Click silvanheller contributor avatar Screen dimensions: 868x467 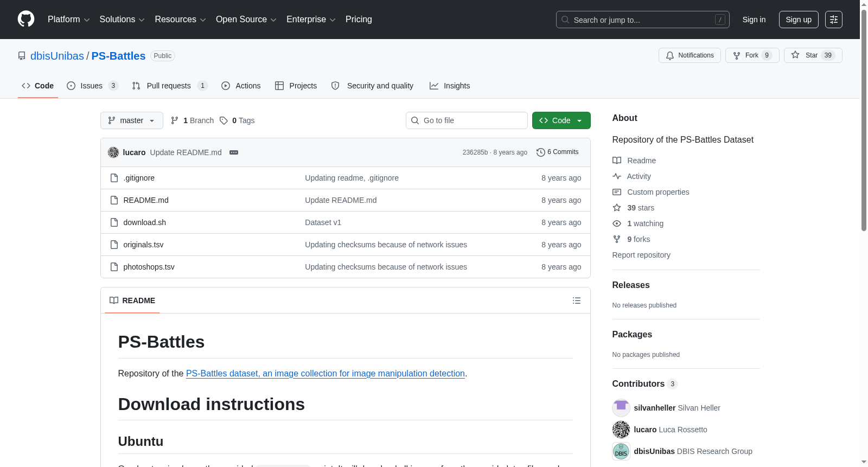(621, 408)
